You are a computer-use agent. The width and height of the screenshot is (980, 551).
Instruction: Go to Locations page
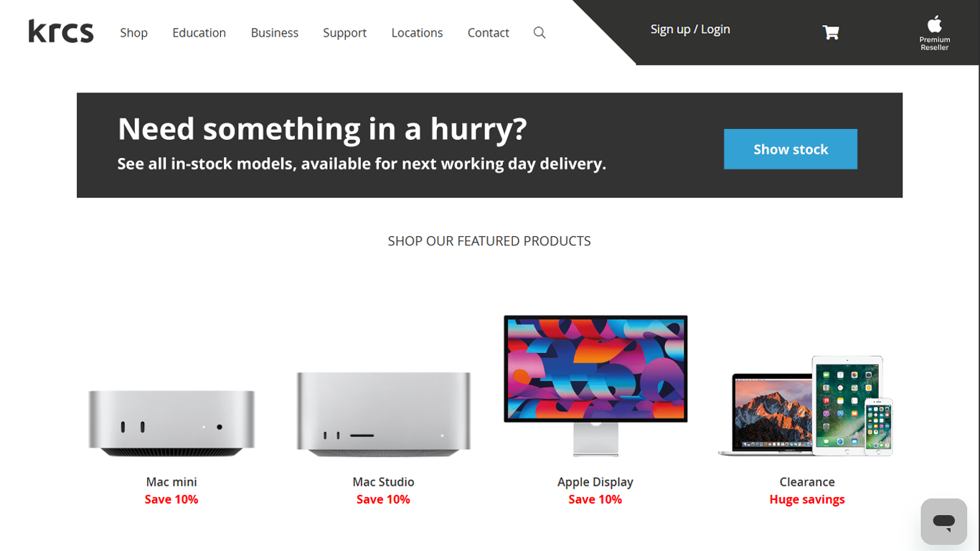point(417,32)
